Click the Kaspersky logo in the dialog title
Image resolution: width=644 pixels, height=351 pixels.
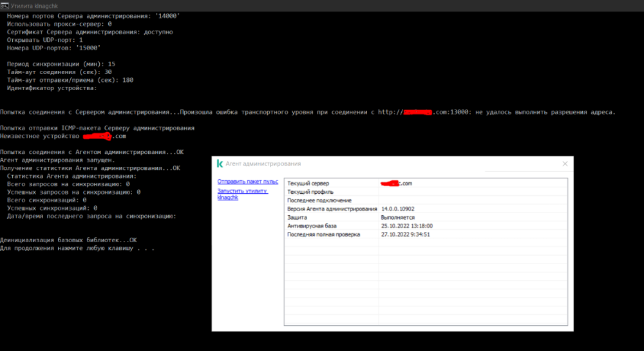pos(220,164)
